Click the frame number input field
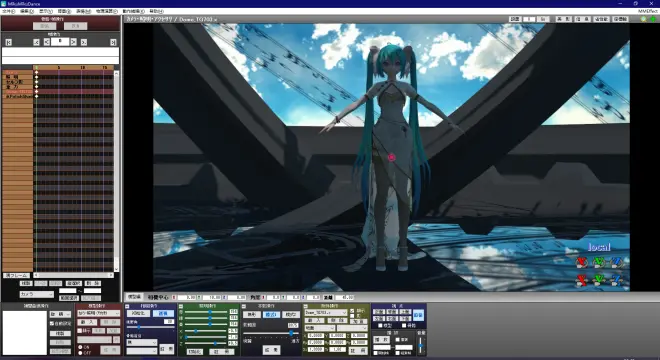Screen dimensions: 660x360 pos(60,42)
